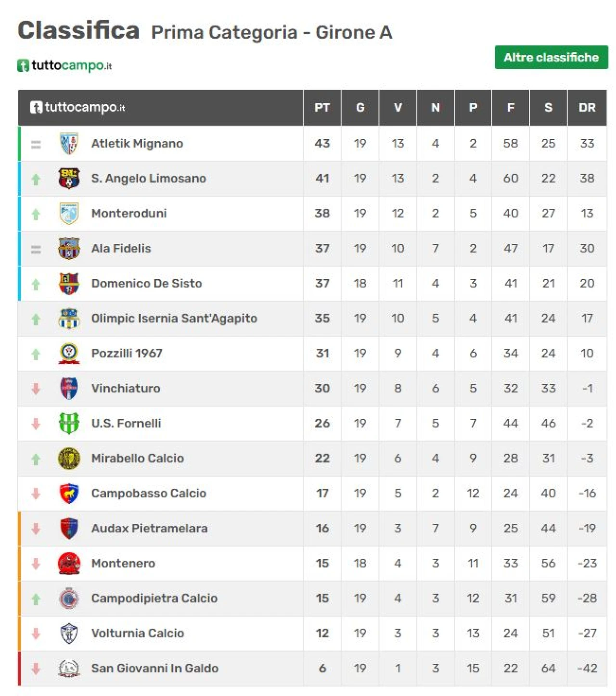This screenshot has height=696, width=616.
Task: Click the Pozzilli 1967 team badge
Action: [69, 354]
